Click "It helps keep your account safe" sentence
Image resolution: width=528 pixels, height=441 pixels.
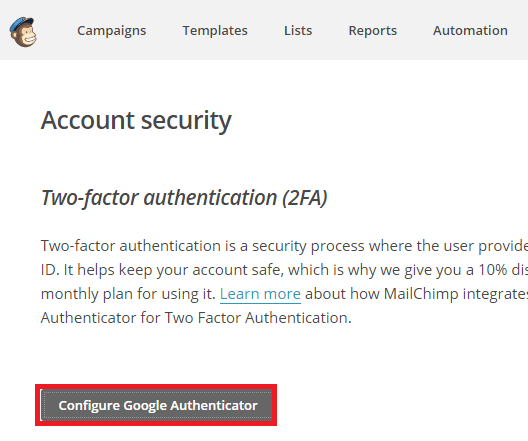point(173,270)
